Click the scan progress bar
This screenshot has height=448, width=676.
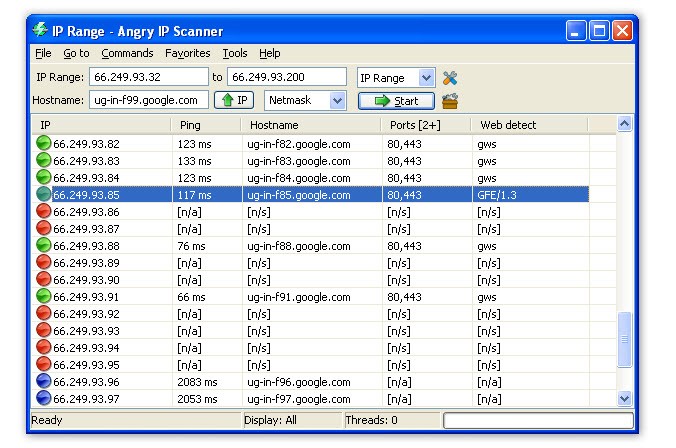click(x=538, y=420)
